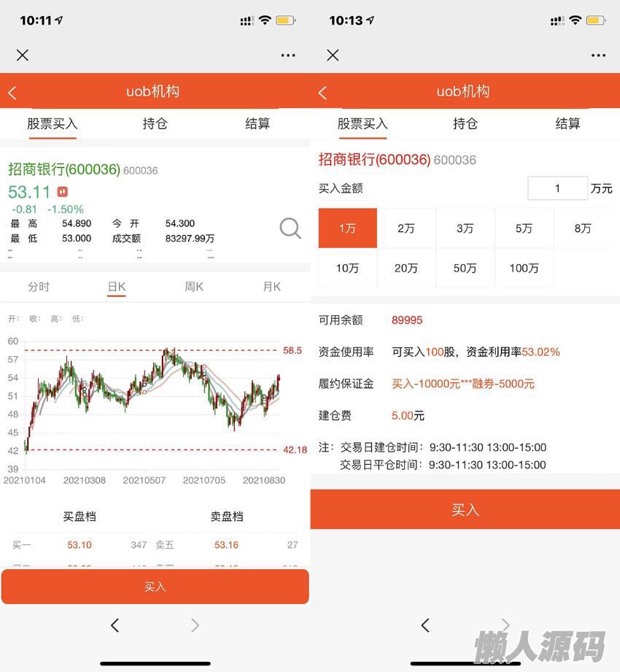
Task: Choose the 5万 amount option
Action: (524, 228)
